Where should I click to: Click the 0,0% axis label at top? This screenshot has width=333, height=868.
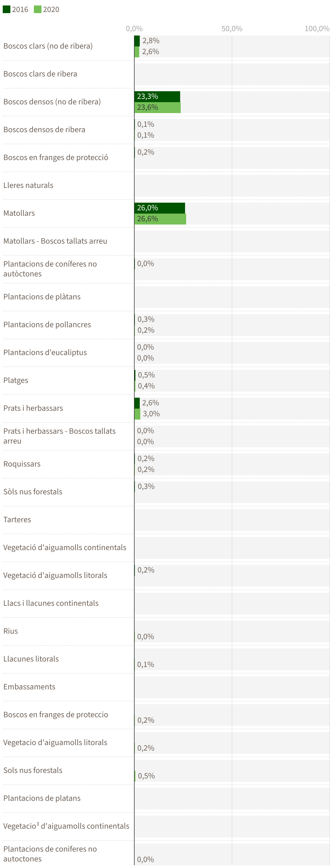point(134,29)
